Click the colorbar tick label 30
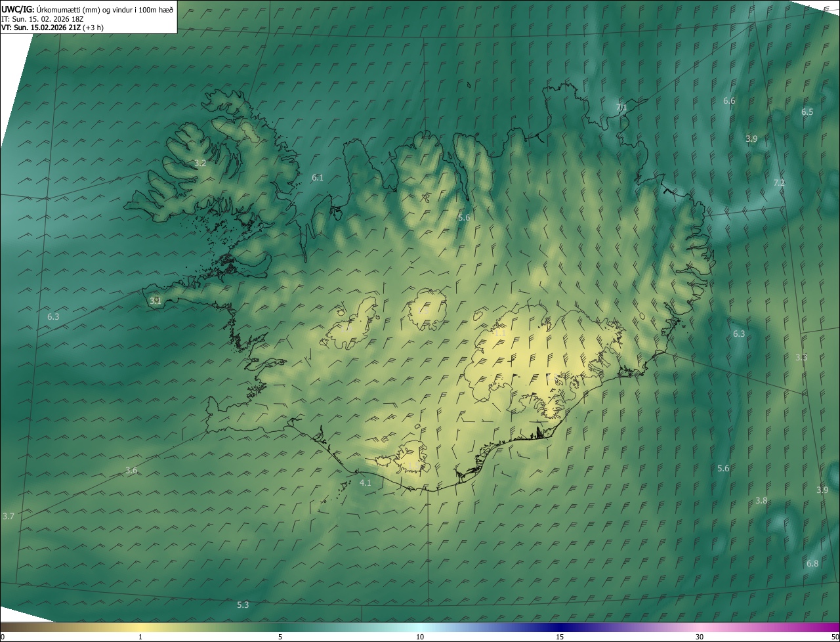This screenshot has height=642, width=840. pos(700,637)
